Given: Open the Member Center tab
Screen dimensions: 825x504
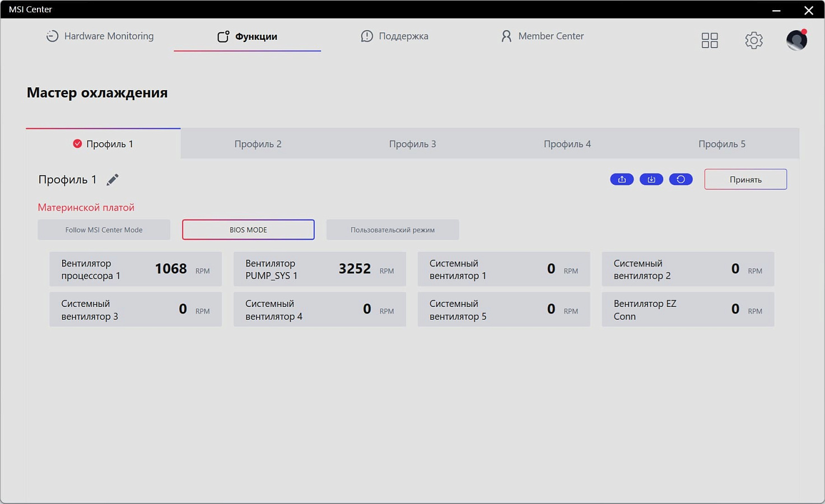Looking at the screenshot, I should pyautogui.click(x=542, y=36).
